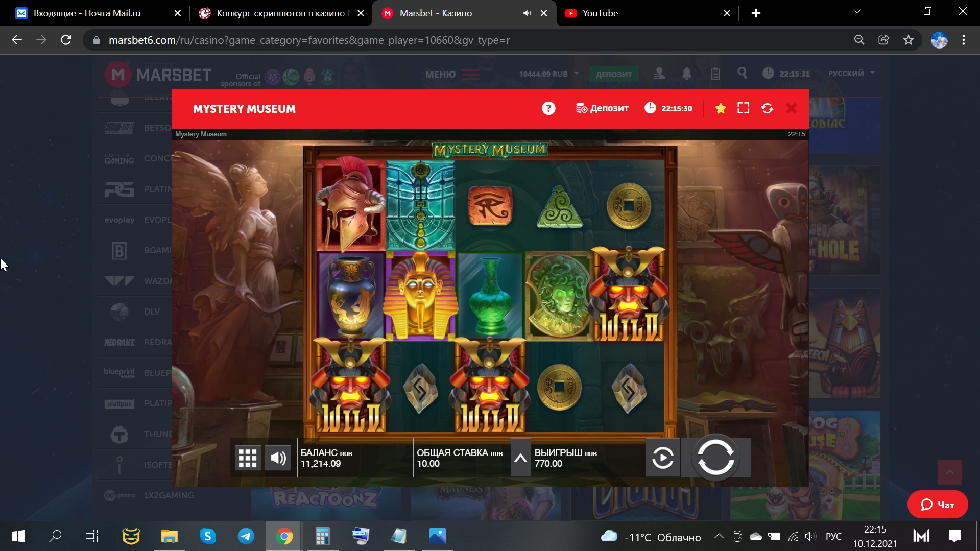Open the browser zoom magnifier icon
Image resolution: width=980 pixels, height=551 pixels.
(859, 40)
